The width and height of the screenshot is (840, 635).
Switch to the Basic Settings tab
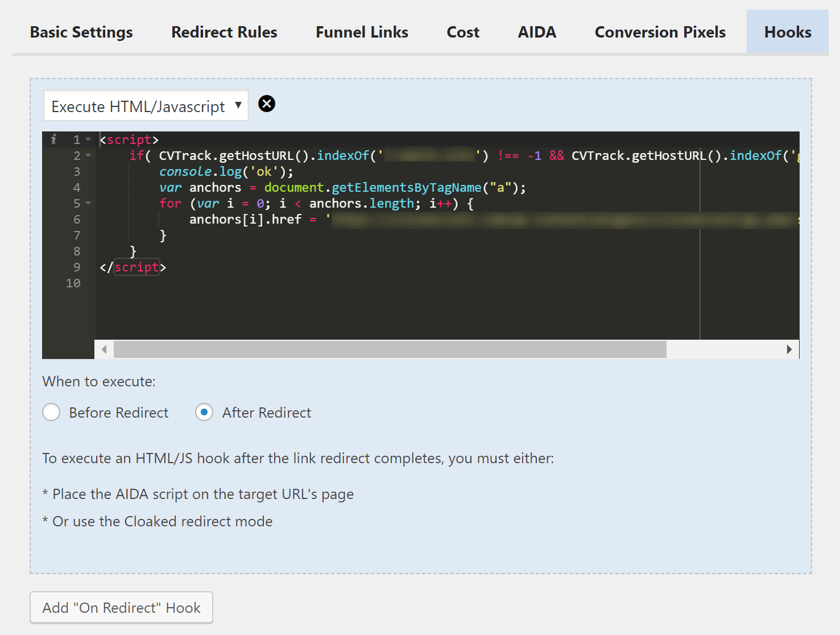[81, 32]
